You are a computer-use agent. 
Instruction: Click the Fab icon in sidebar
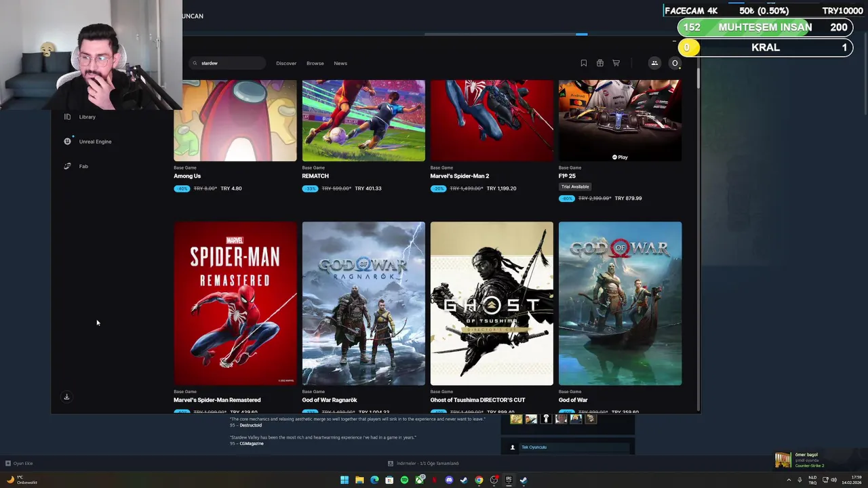pos(67,166)
